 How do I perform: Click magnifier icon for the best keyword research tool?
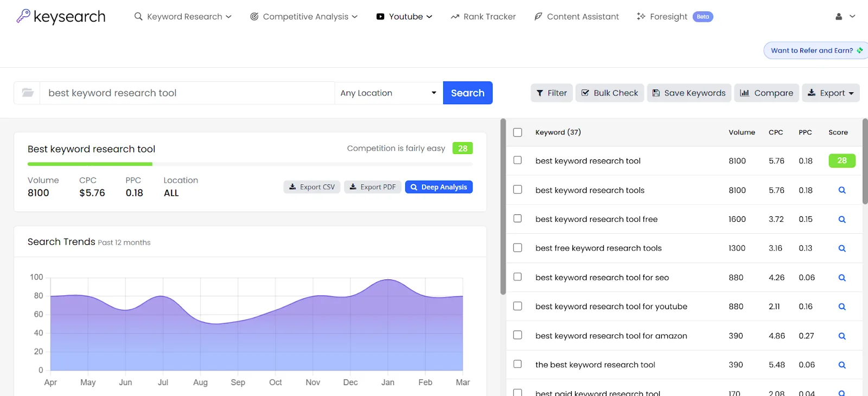click(x=842, y=365)
